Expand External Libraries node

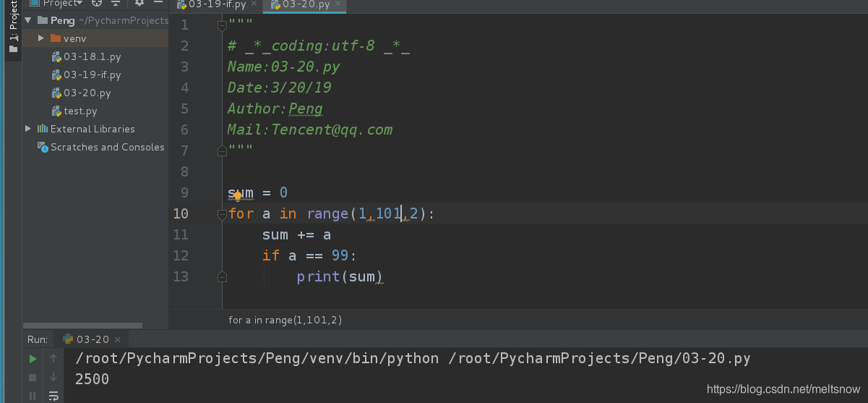click(x=28, y=129)
